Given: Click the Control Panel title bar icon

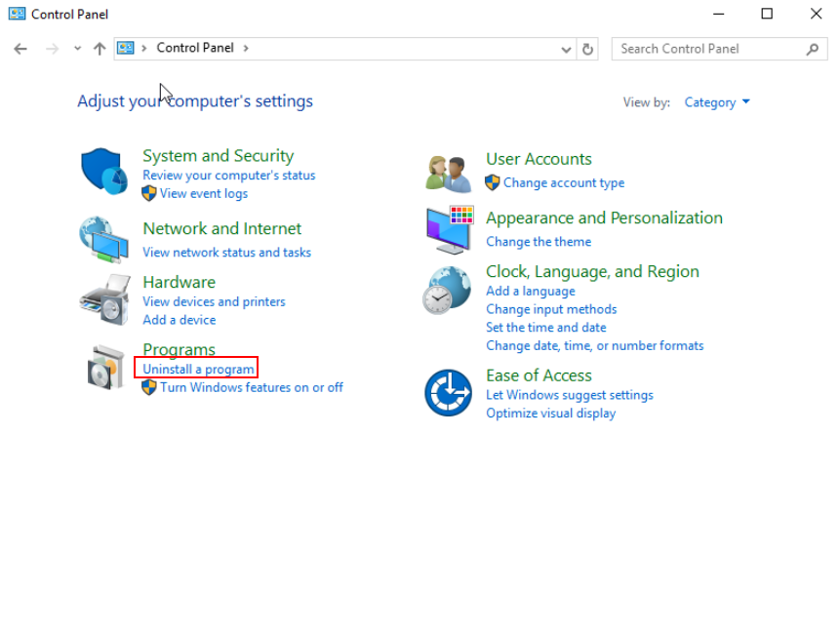Looking at the screenshot, I should point(18,14).
